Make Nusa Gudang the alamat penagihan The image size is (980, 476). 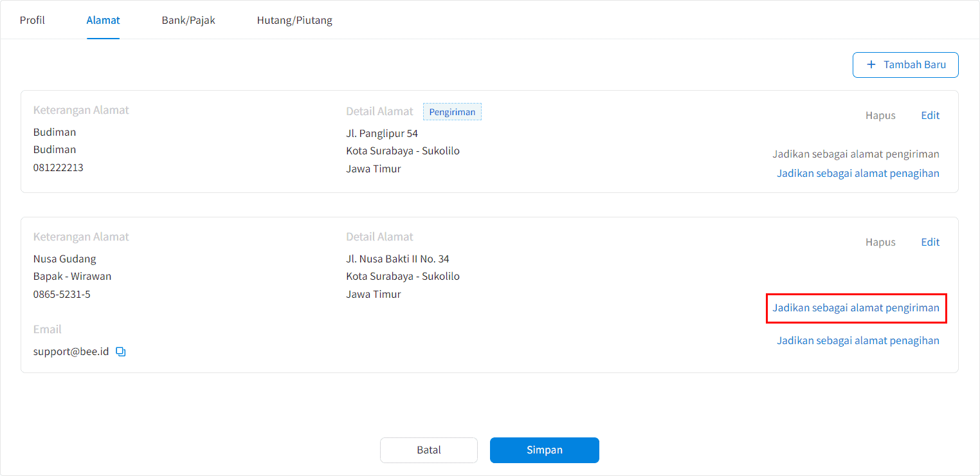point(858,340)
